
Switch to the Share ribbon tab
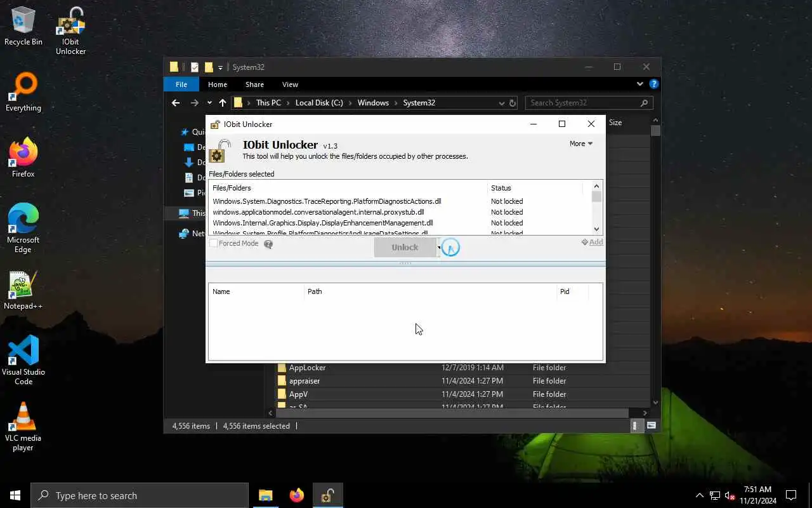pyautogui.click(x=254, y=84)
